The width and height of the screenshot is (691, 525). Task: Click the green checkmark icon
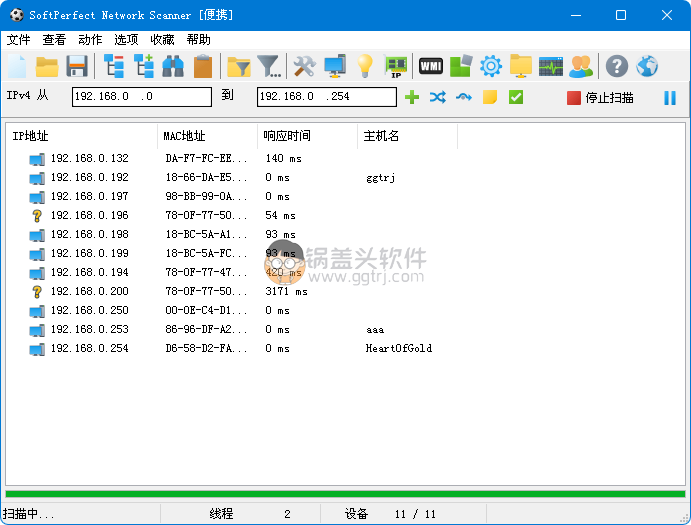(516, 97)
